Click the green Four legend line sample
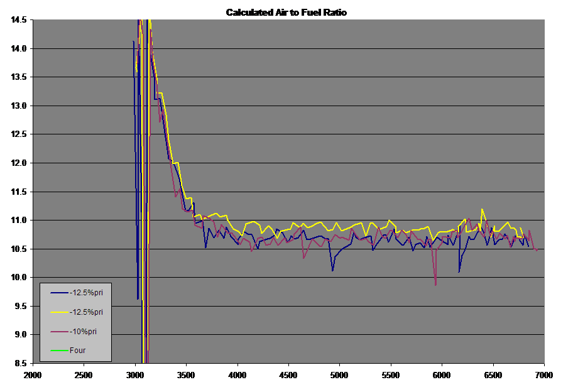This screenshot has height=392, width=573. [59, 351]
